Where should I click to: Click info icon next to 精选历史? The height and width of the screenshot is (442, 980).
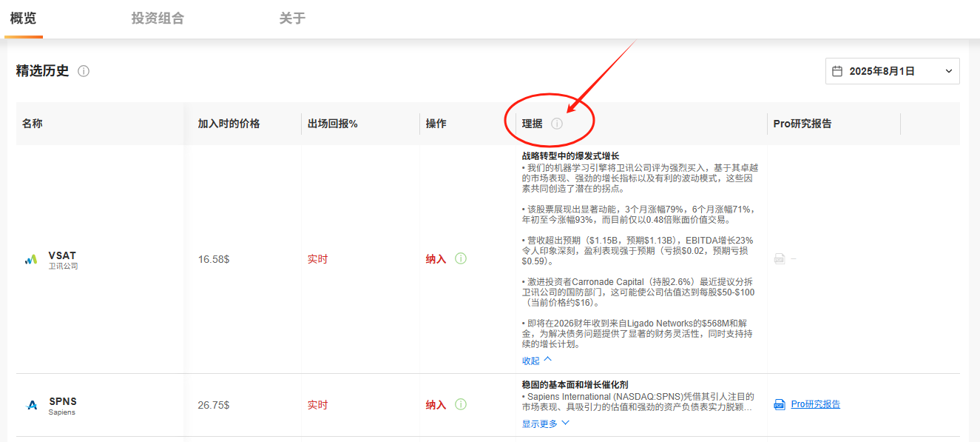84,71
